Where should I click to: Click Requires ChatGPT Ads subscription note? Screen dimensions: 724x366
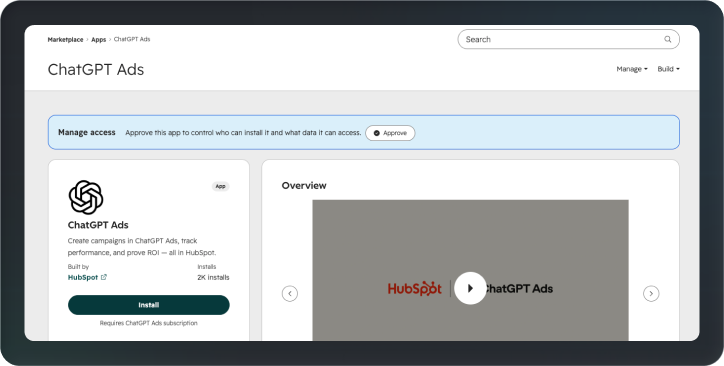[x=149, y=323]
